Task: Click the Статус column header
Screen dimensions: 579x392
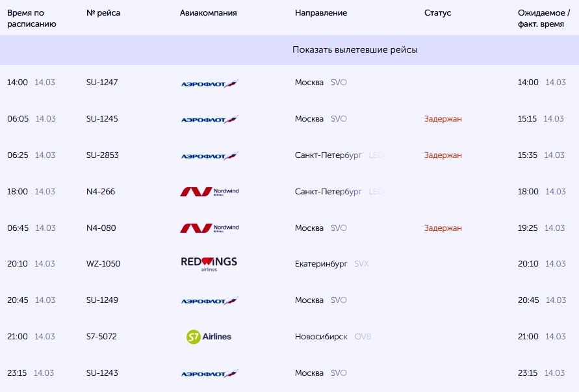Action: click(437, 13)
